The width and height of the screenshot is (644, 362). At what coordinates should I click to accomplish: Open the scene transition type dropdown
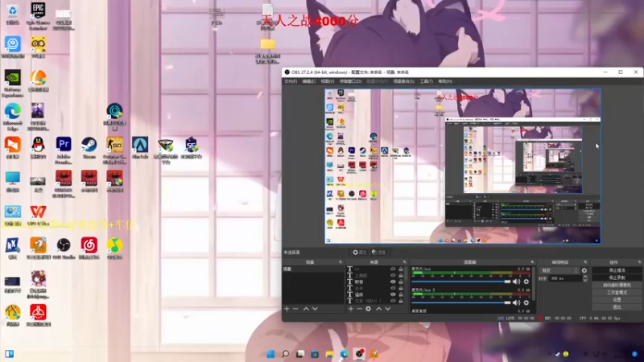point(559,270)
